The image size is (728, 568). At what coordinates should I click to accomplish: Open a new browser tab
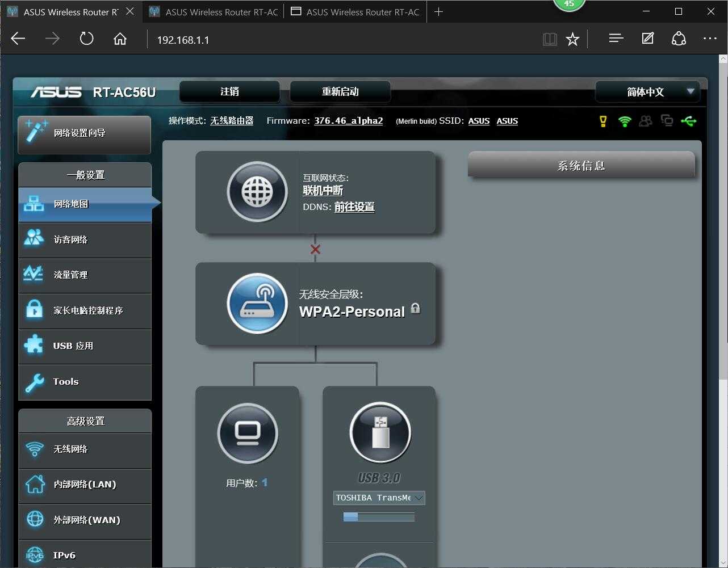438,11
